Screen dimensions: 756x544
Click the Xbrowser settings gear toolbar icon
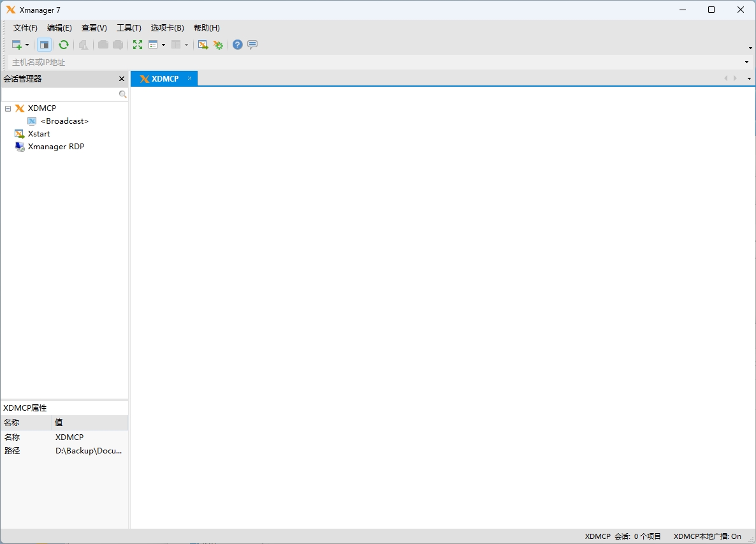coord(218,45)
